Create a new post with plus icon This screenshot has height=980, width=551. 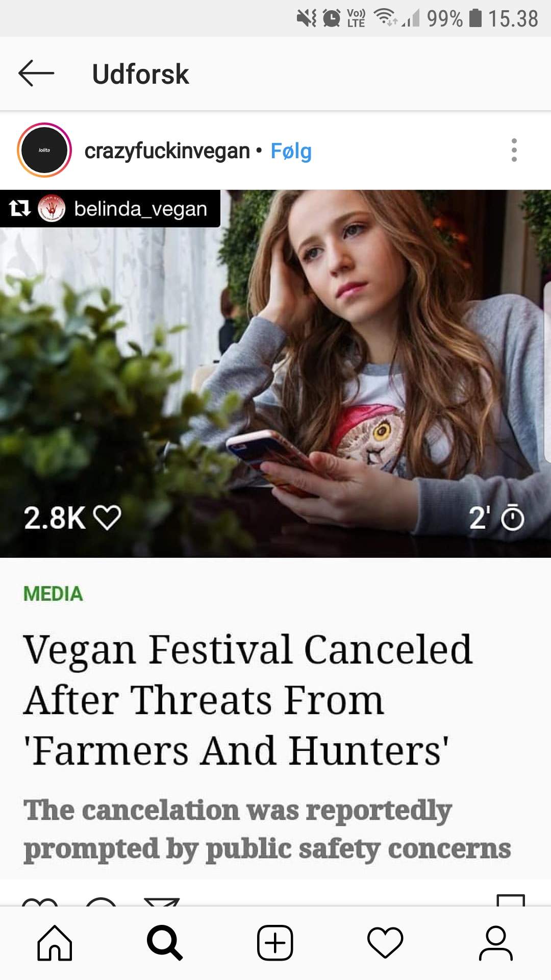click(x=275, y=943)
